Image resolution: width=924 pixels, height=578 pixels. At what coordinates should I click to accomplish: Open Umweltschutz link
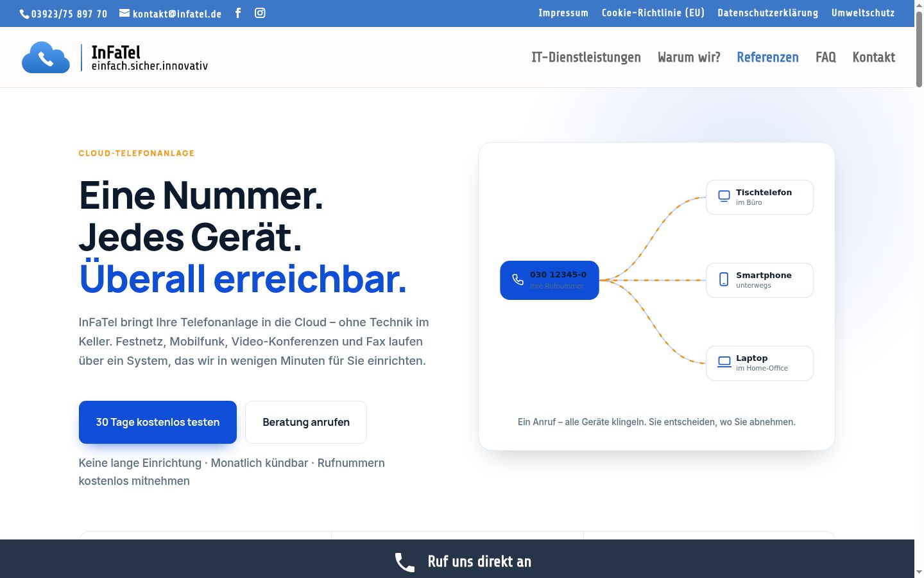(863, 13)
